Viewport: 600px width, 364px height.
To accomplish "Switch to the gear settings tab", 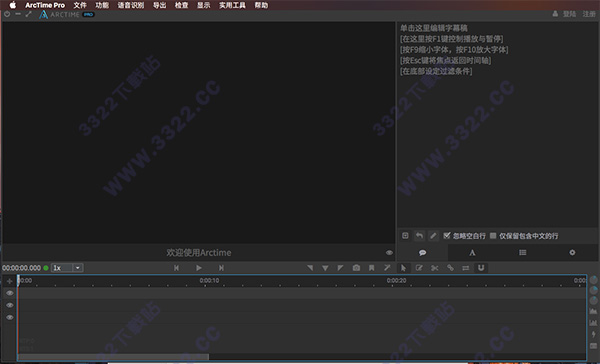I will [x=572, y=253].
